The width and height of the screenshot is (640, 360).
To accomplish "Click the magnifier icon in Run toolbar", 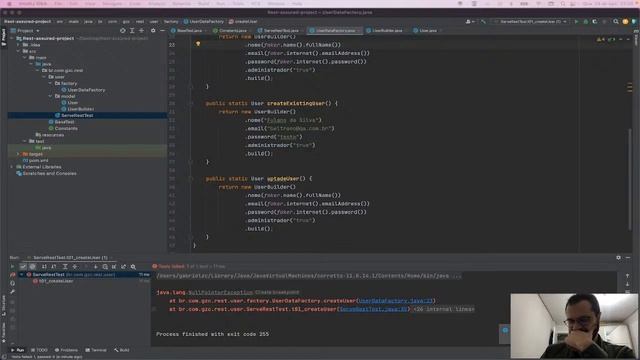I will coord(133,267).
